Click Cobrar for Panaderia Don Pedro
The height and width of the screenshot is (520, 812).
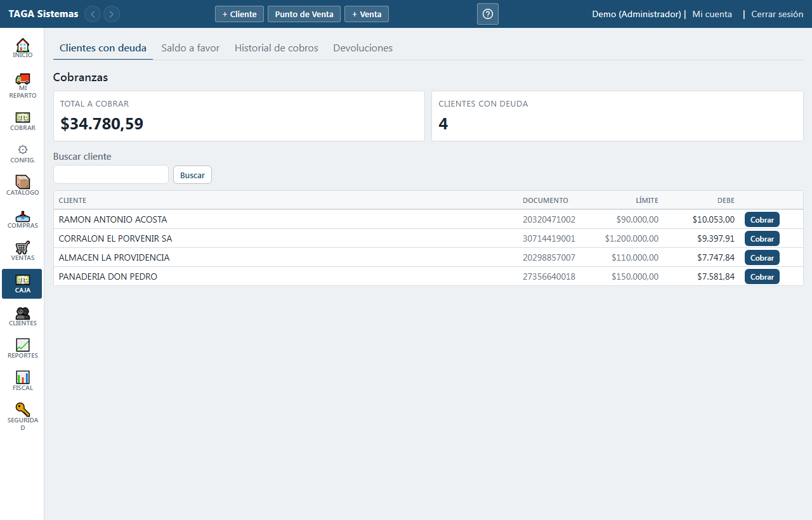(762, 276)
